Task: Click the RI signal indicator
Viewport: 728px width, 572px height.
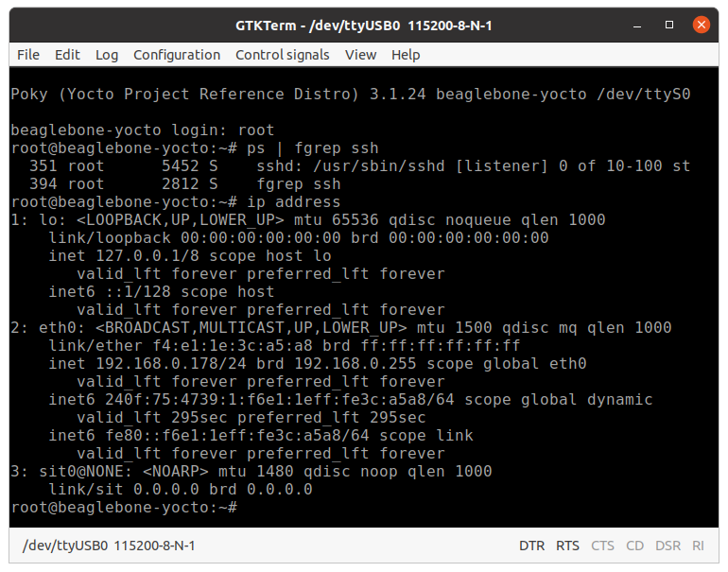Action: click(698, 546)
